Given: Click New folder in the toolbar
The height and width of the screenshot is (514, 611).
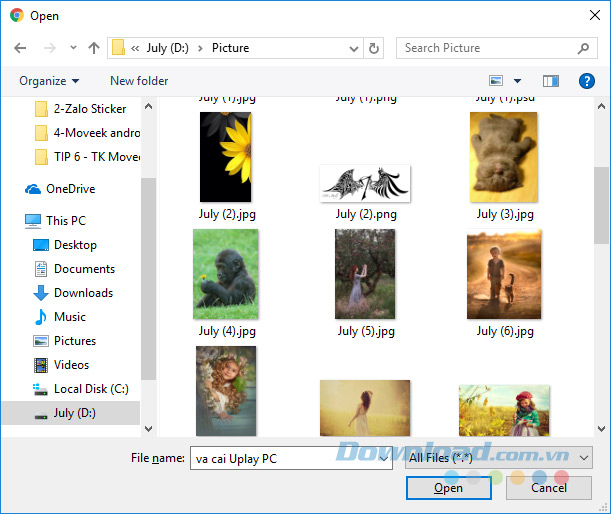Looking at the screenshot, I should coord(139,81).
